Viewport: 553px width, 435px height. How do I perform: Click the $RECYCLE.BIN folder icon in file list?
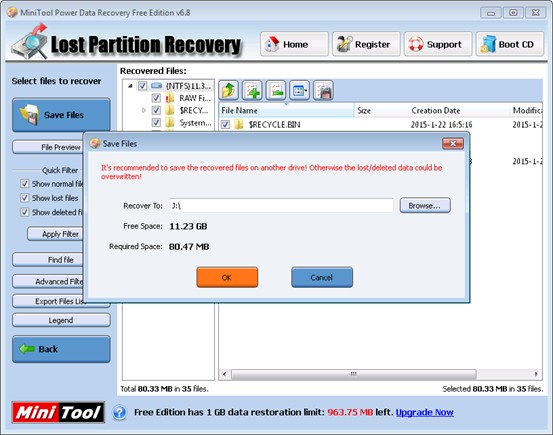(x=239, y=124)
